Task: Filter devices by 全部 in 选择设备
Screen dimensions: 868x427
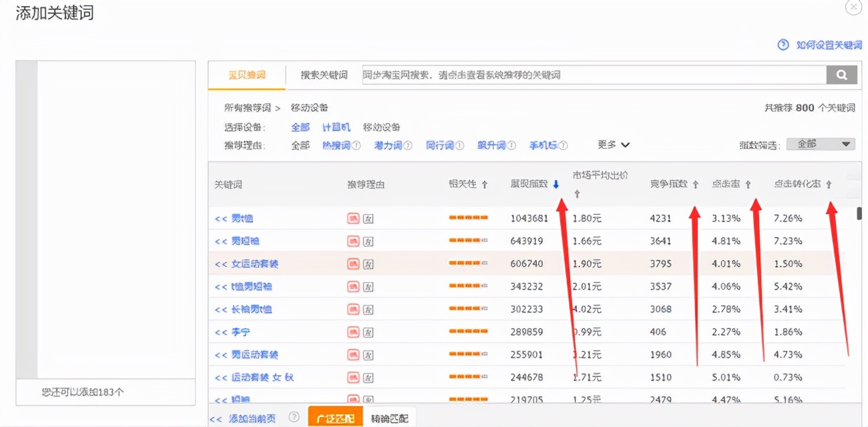Action: [300, 127]
